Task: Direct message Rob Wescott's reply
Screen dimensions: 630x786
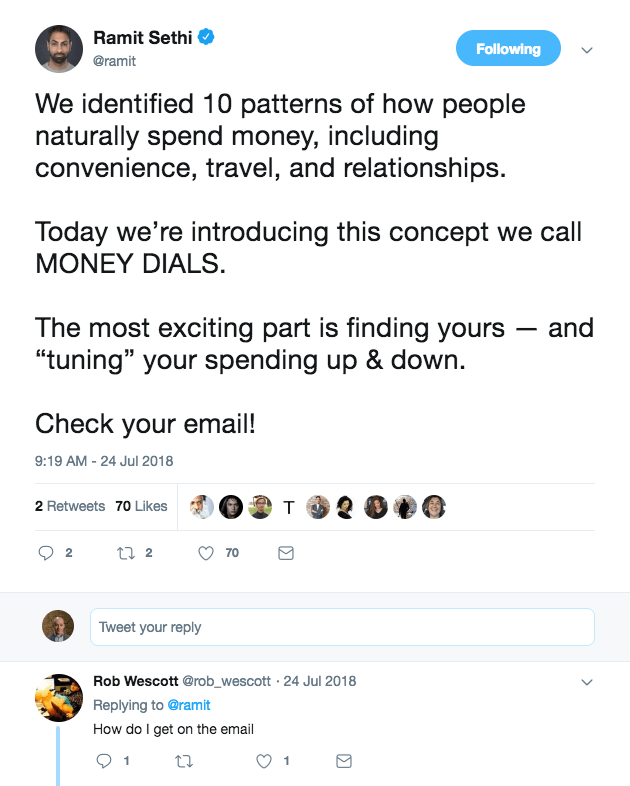Action: [x=344, y=761]
